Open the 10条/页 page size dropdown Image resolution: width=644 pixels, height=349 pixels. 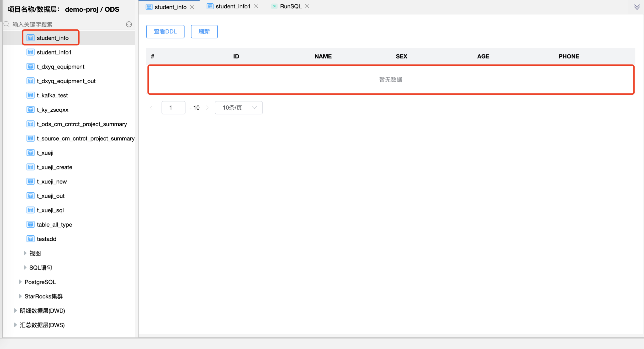(238, 107)
